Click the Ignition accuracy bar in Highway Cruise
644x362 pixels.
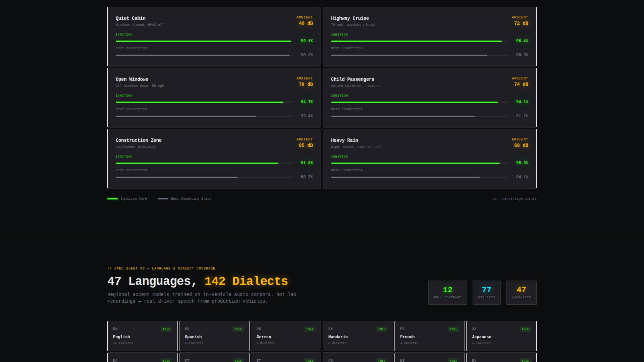tap(419, 41)
